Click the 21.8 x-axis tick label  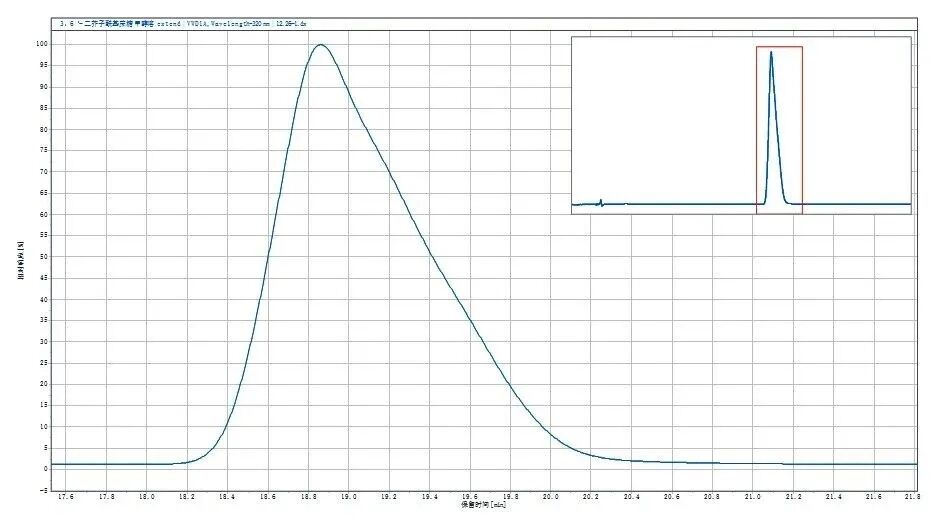[912, 497]
